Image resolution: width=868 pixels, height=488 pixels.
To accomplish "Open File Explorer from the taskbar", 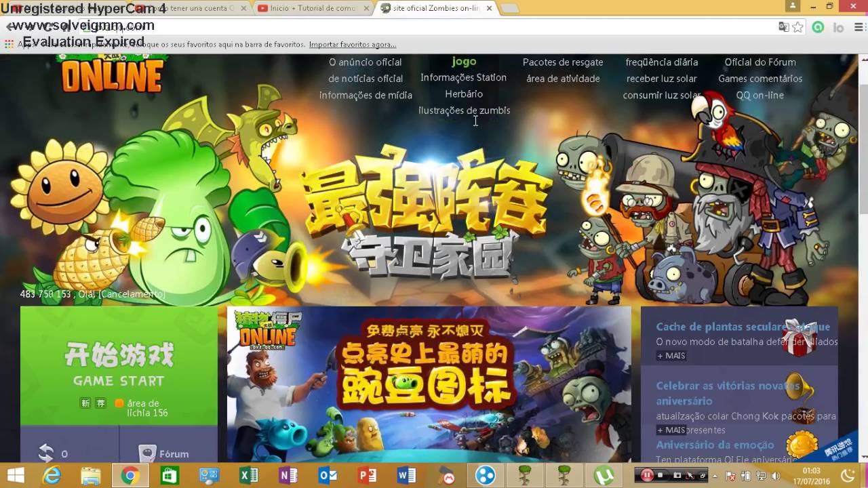I will click(x=90, y=476).
